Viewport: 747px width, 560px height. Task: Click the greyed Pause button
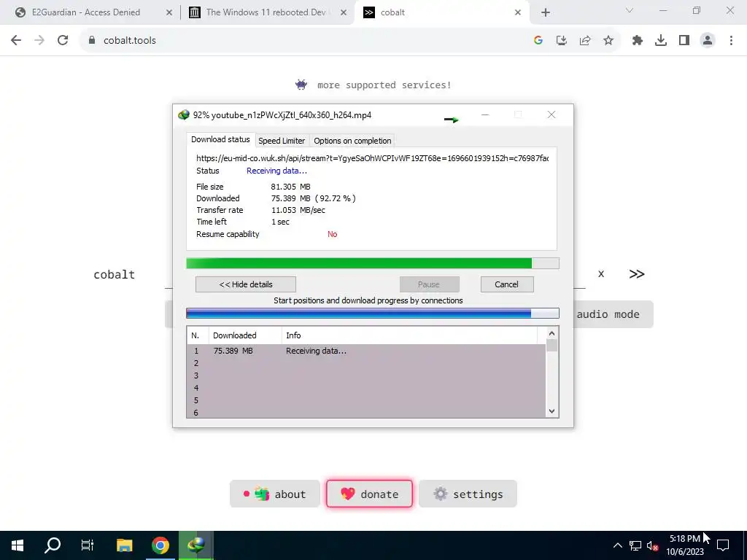click(429, 284)
